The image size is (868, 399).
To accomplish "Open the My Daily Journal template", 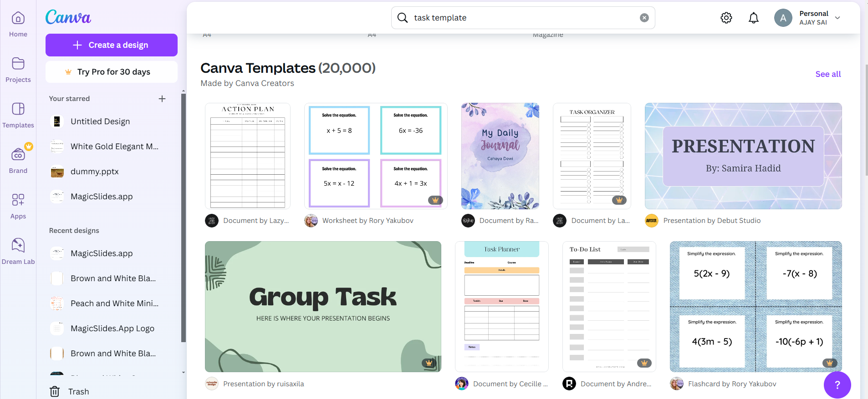I will (500, 156).
